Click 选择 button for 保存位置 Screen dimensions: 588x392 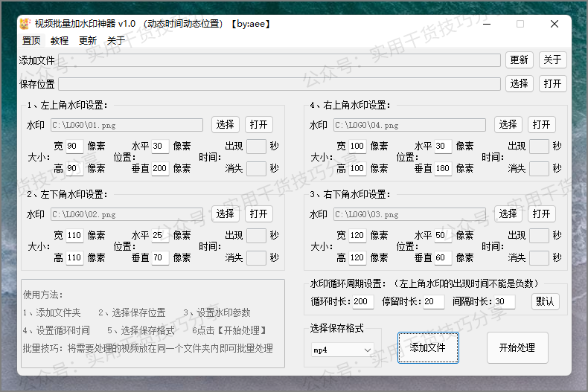point(519,83)
